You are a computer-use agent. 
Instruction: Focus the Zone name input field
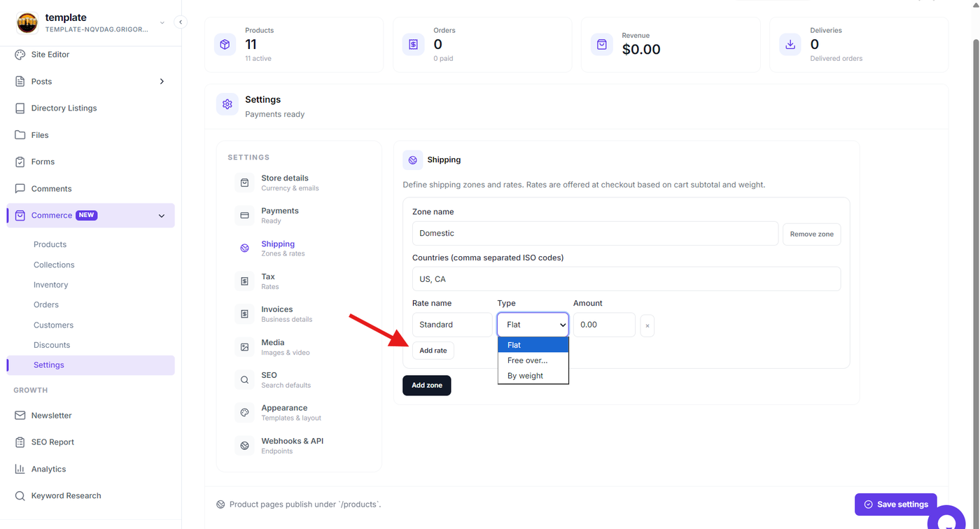pos(595,233)
